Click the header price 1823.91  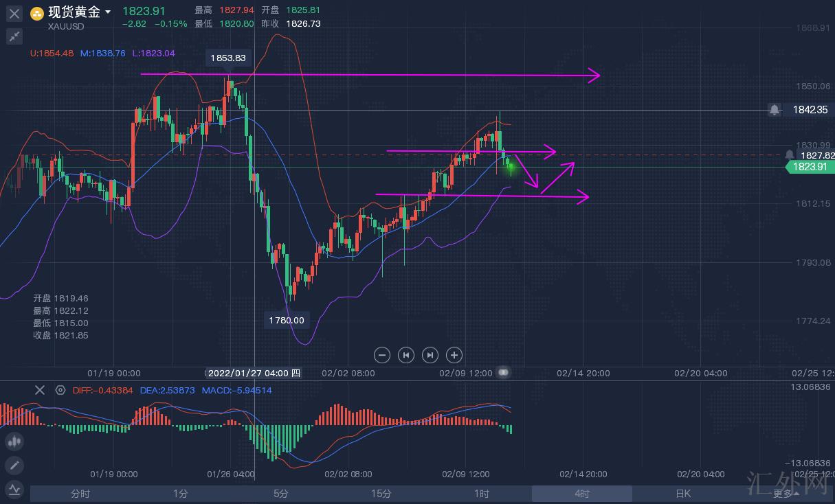[144, 11]
